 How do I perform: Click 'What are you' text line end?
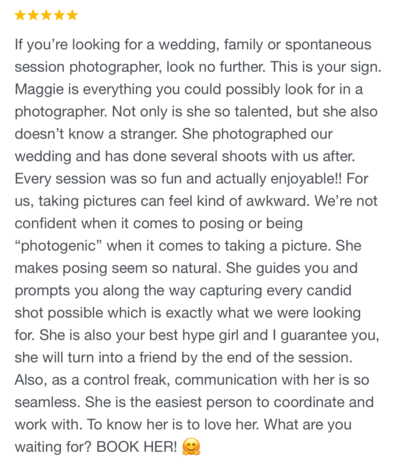pyautogui.click(x=308, y=425)
